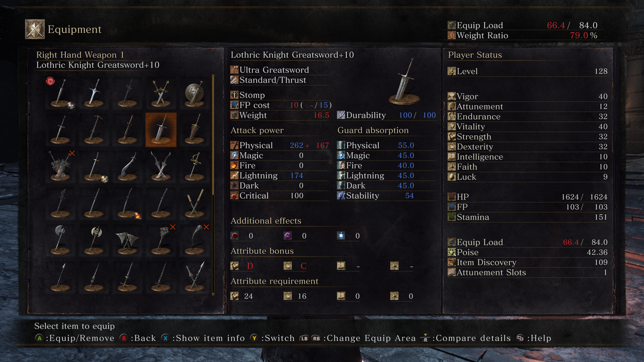Click the Y Switch prompt
Image resolution: width=644 pixels, height=362 pixels.
272,338
